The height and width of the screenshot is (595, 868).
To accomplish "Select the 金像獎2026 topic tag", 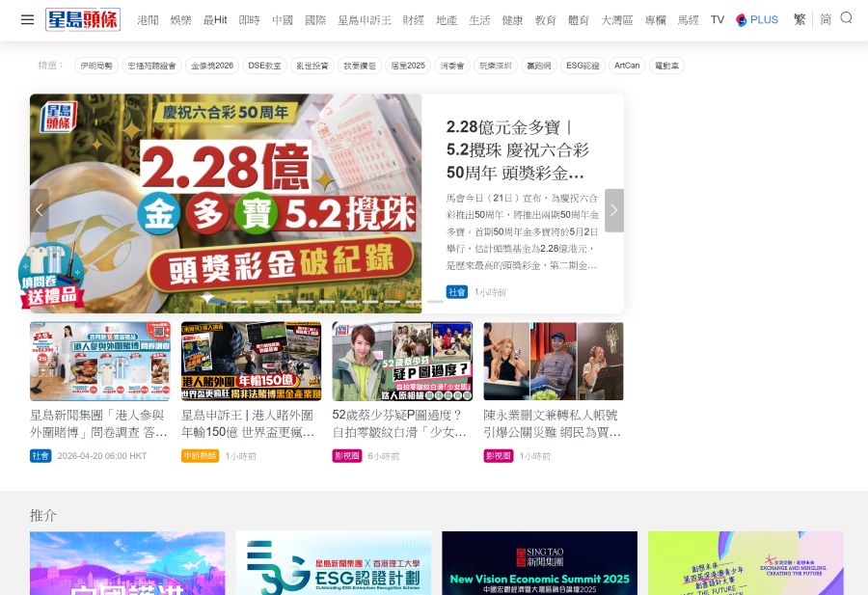I will [212, 66].
